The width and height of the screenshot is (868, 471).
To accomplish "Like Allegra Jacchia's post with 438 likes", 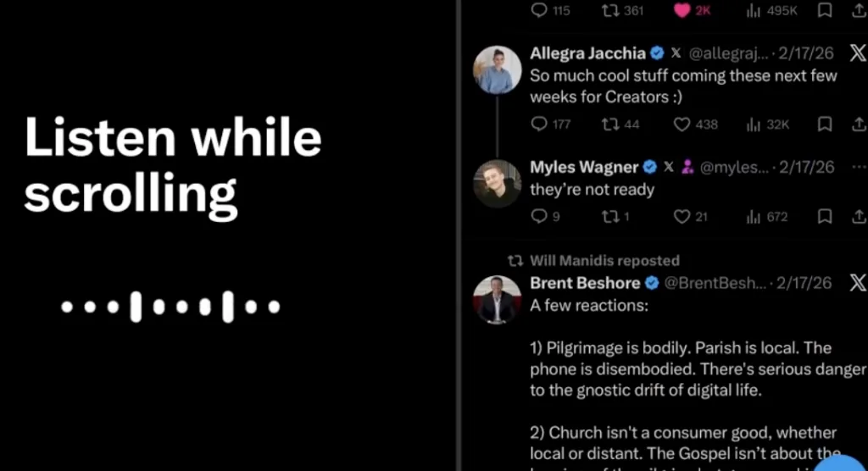I will (695, 124).
